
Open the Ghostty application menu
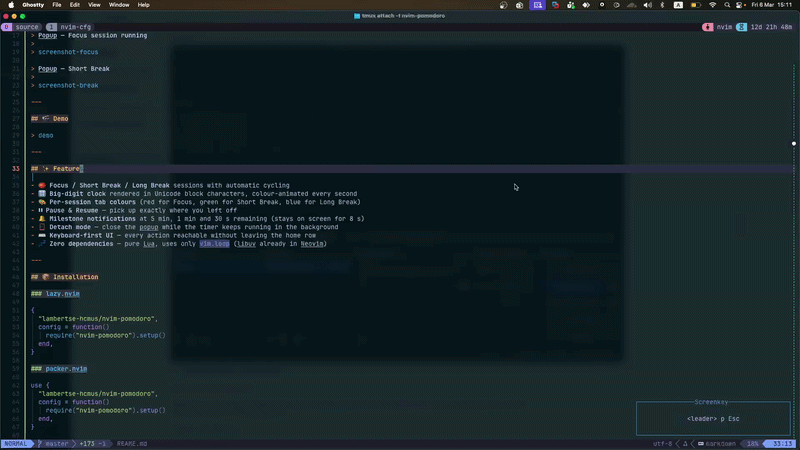(x=33, y=5)
